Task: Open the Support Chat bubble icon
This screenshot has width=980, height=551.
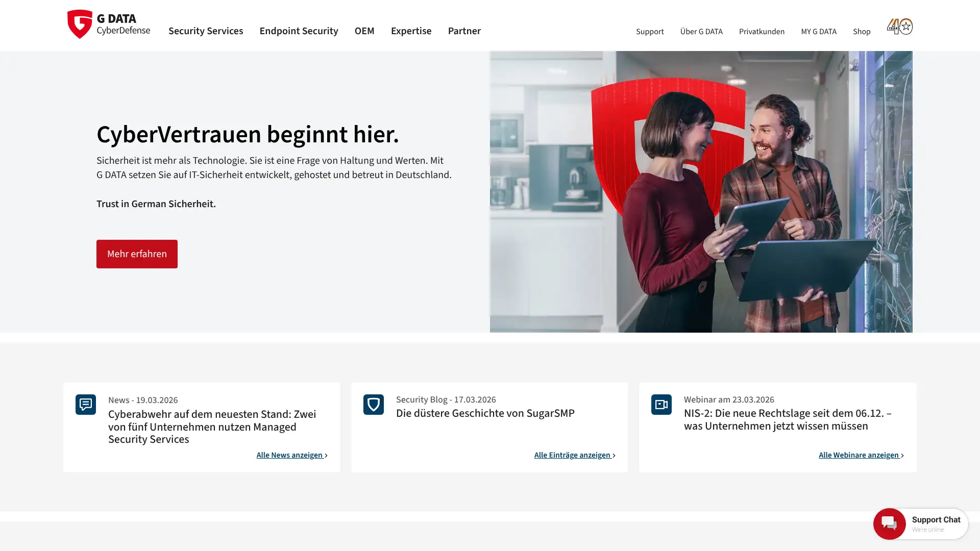Action: click(889, 523)
